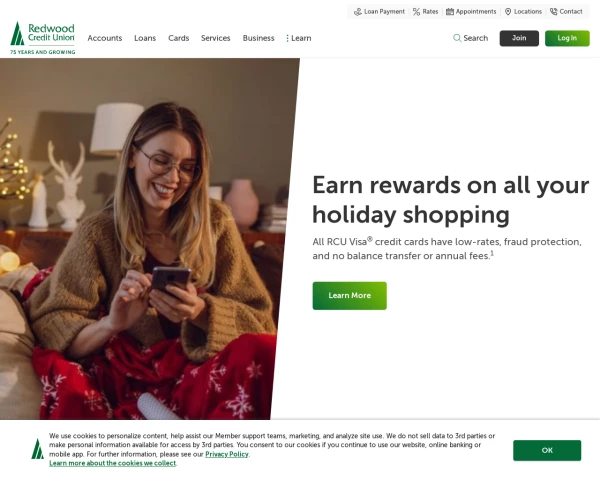Click the Loan Payment hand-coin icon
The height and width of the screenshot is (480, 600).
pyautogui.click(x=357, y=12)
